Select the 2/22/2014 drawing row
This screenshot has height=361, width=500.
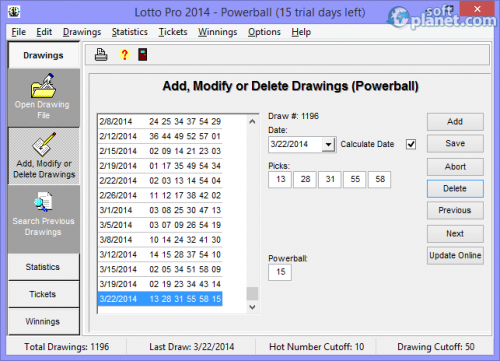tap(160, 181)
